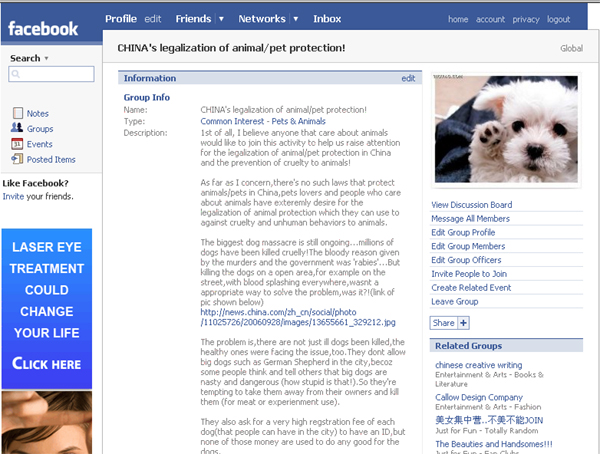Open Common Interest - Pets & Animals type link
600x454 pixels.
point(263,121)
